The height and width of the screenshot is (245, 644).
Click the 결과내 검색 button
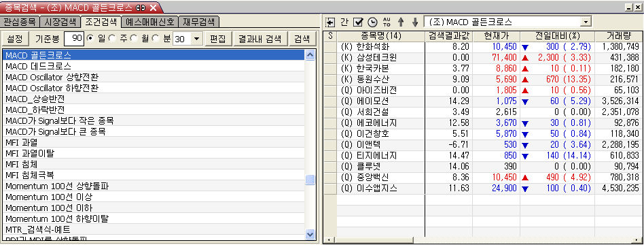260,39
